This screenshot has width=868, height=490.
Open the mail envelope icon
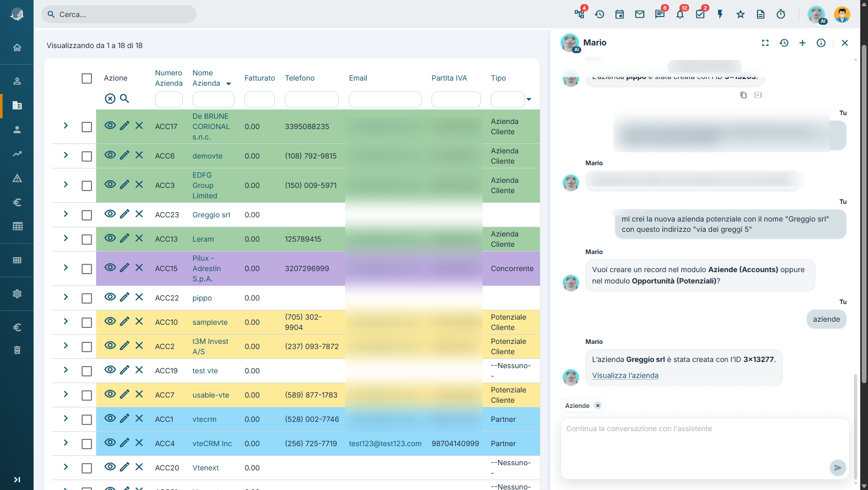(x=640, y=14)
